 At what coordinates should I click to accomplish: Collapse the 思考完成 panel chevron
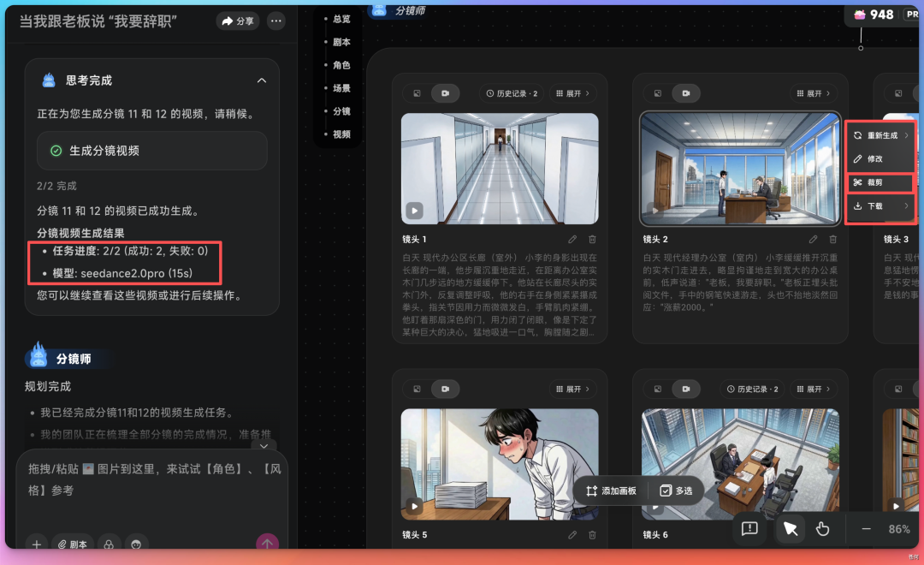(x=262, y=80)
